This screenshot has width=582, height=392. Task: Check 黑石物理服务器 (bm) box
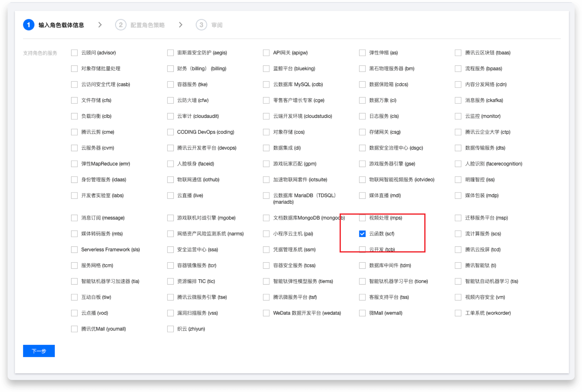point(362,69)
